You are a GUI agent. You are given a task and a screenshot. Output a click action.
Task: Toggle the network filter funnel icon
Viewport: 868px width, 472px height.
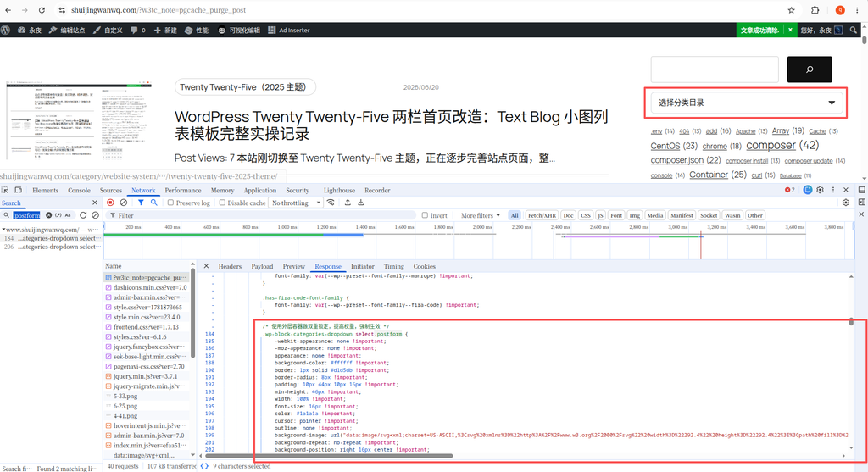point(142,203)
